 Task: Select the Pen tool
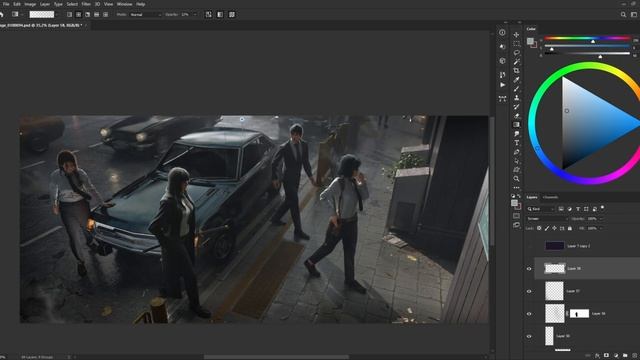pyautogui.click(x=516, y=152)
